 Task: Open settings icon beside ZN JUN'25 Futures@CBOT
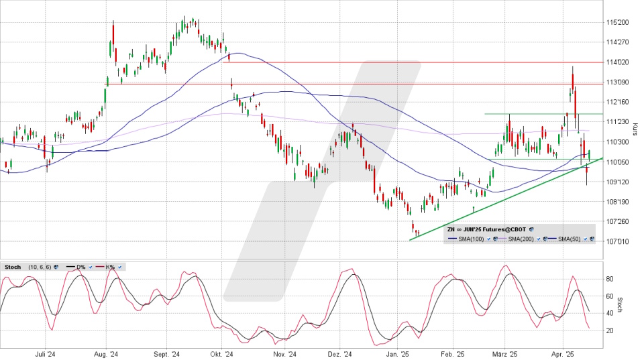click(531, 229)
